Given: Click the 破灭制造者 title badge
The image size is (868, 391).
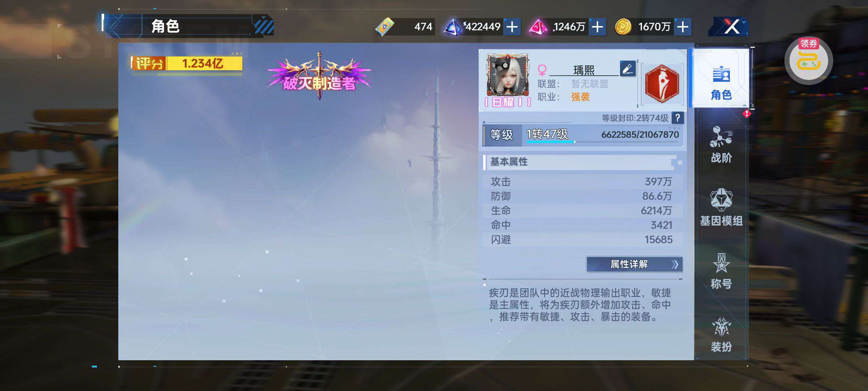Looking at the screenshot, I should 319,77.
